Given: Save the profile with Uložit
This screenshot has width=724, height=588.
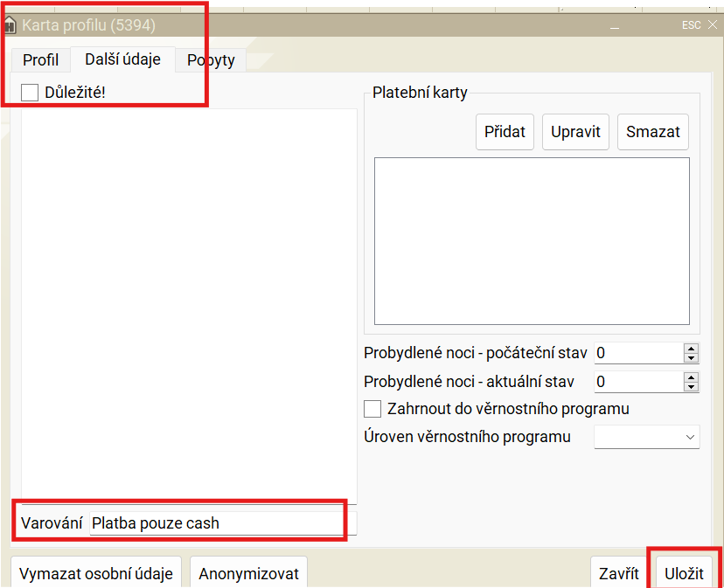Looking at the screenshot, I should tap(684, 574).
